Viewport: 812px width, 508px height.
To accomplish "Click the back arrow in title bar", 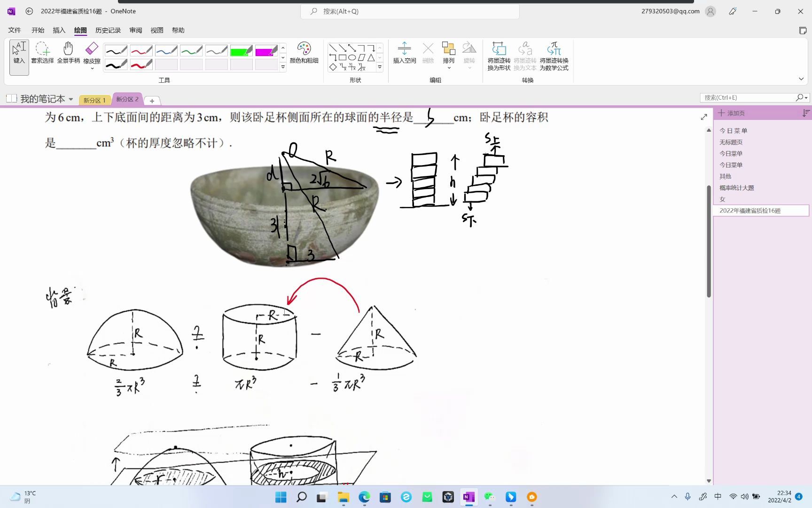I will click(x=29, y=11).
